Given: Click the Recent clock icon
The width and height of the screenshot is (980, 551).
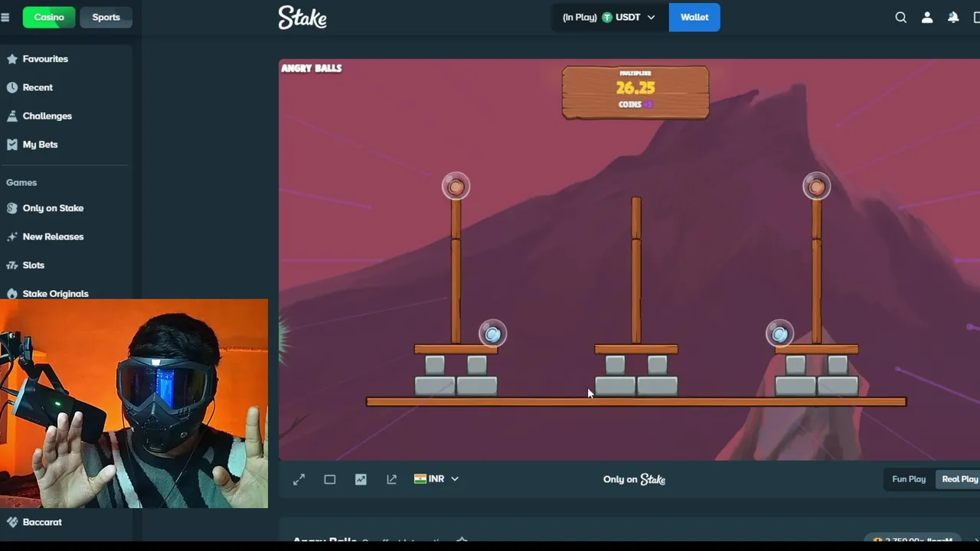Looking at the screenshot, I should tap(11, 87).
